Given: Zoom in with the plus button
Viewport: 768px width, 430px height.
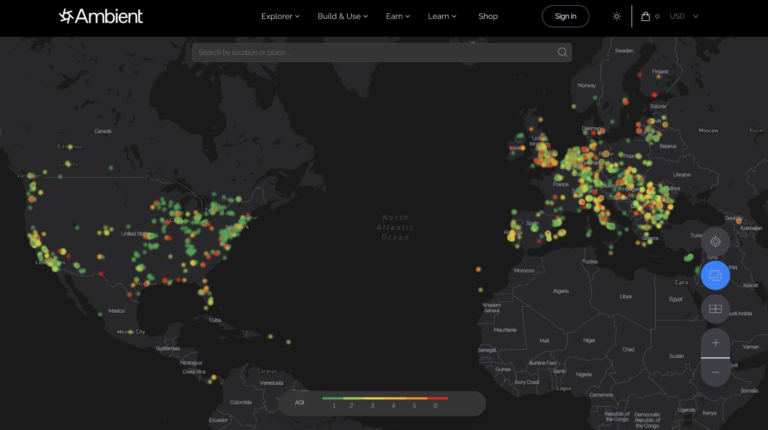Looking at the screenshot, I should tap(715, 342).
